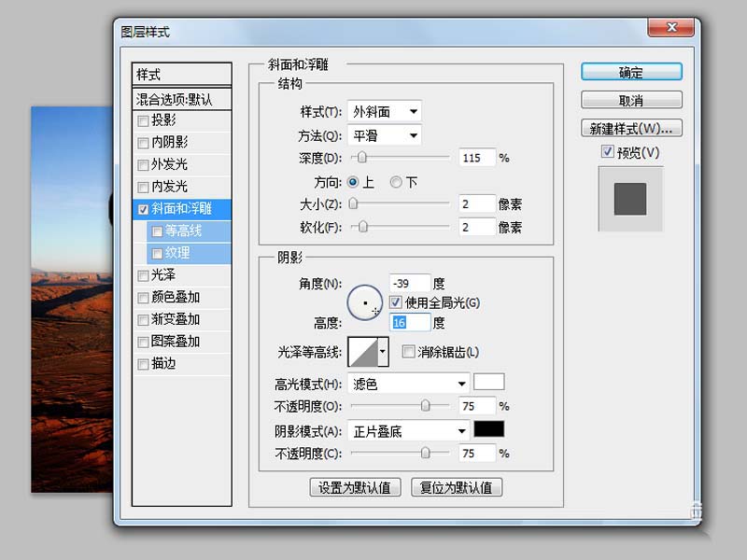Click the 取消 cancel button

(x=631, y=100)
